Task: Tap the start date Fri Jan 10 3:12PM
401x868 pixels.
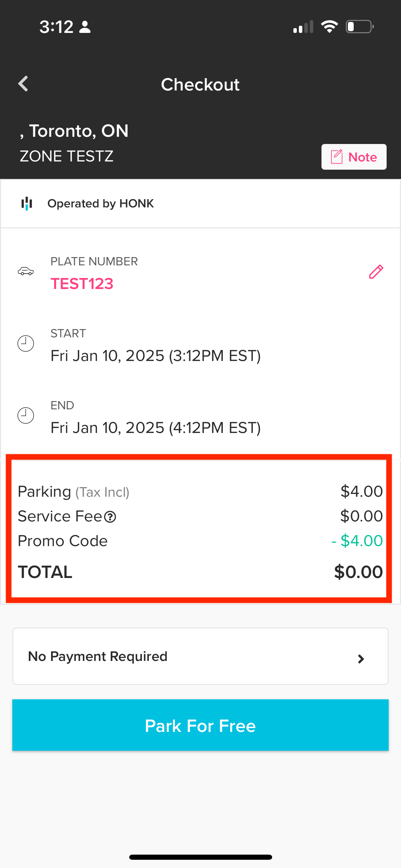Action: point(156,356)
